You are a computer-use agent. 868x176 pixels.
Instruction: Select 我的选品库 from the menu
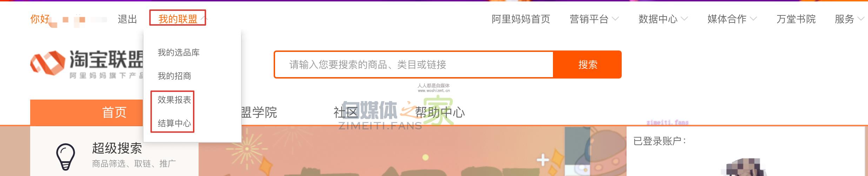(179, 53)
